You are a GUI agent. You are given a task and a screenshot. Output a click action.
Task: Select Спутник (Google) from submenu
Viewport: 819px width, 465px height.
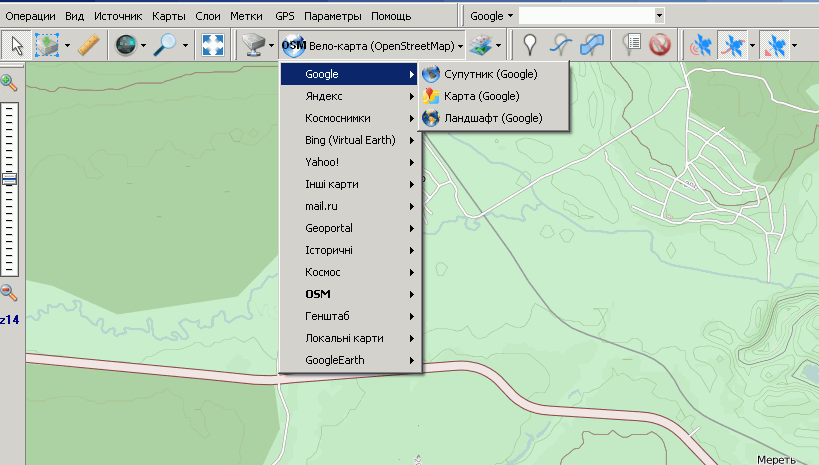click(x=490, y=74)
